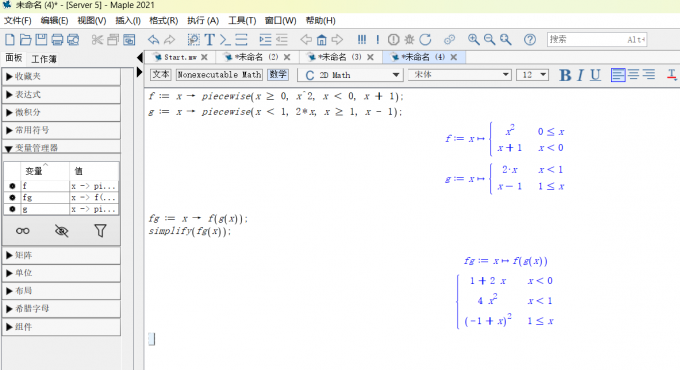
Task: Insert text with the T icon
Action: point(209,40)
